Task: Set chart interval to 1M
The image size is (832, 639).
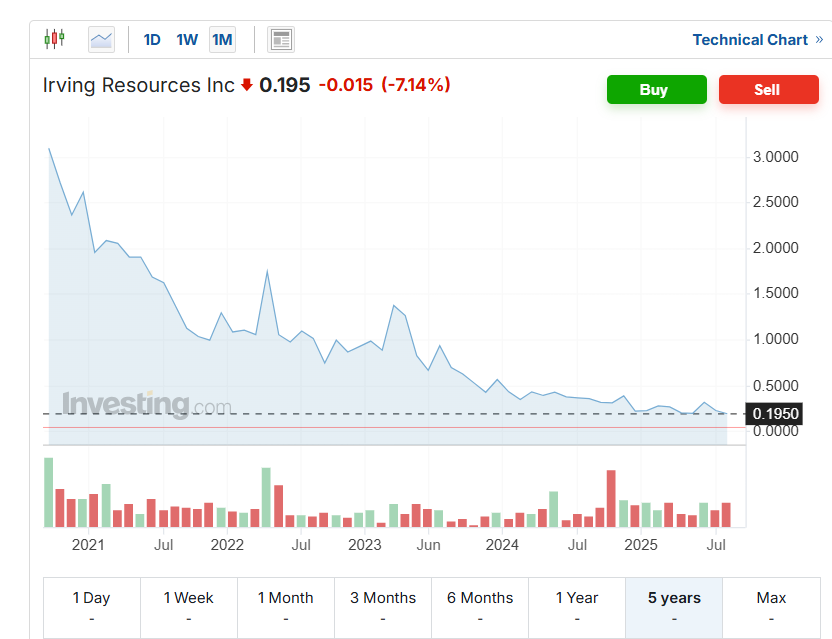Action: pos(222,40)
